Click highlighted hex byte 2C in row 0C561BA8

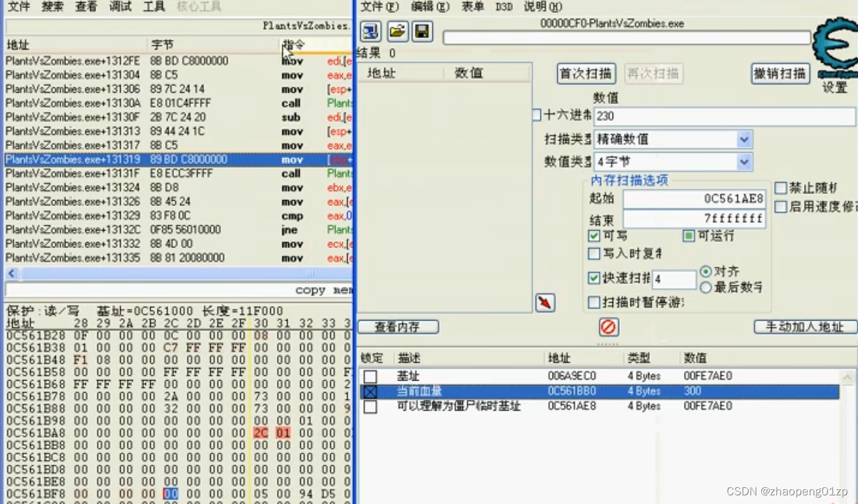261,433
